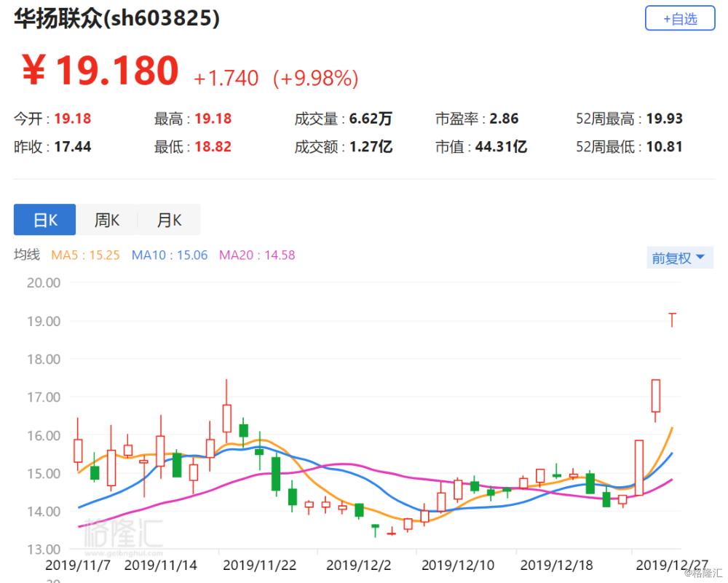The width and height of the screenshot is (728, 583).
Task: Click the 14.00 price axis label
Action: tap(44, 511)
